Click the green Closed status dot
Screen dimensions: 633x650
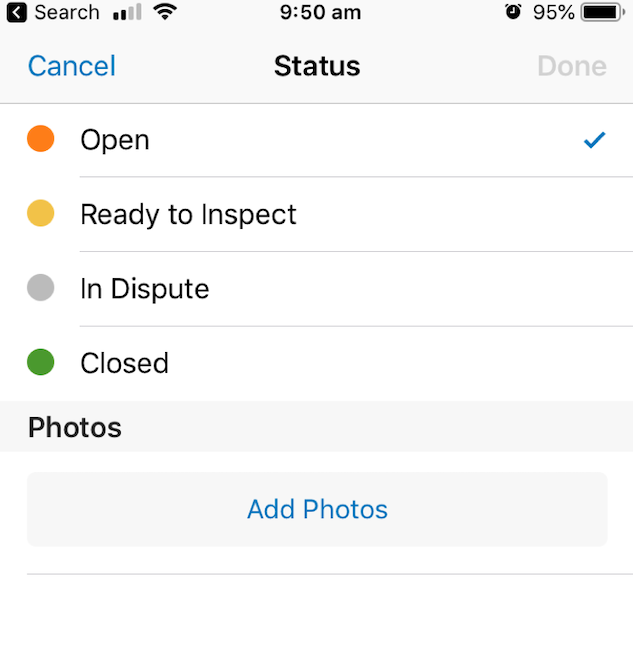point(41,362)
